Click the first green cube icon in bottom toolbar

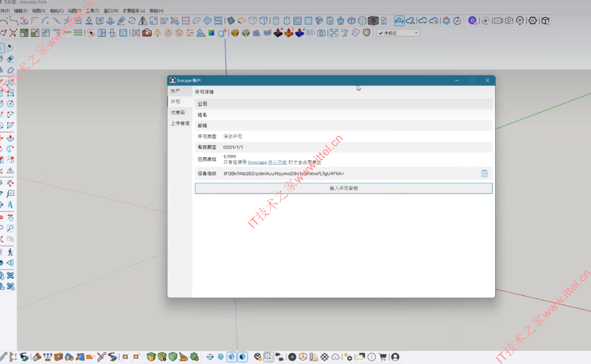click(151, 357)
